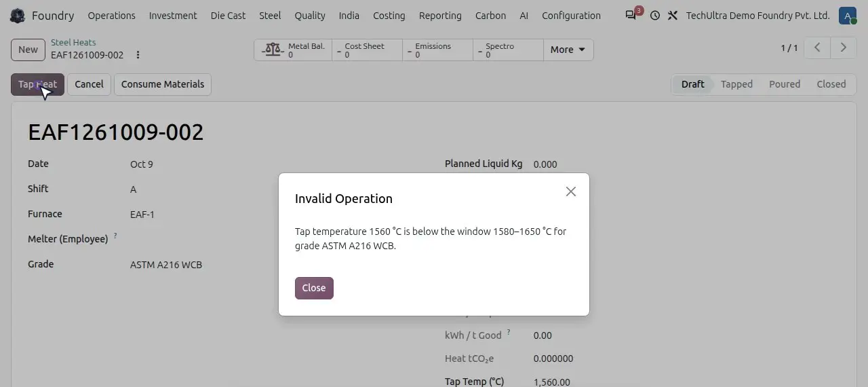Follow the Steel Heats breadcrumb link
868x387 pixels.
click(73, 43)
